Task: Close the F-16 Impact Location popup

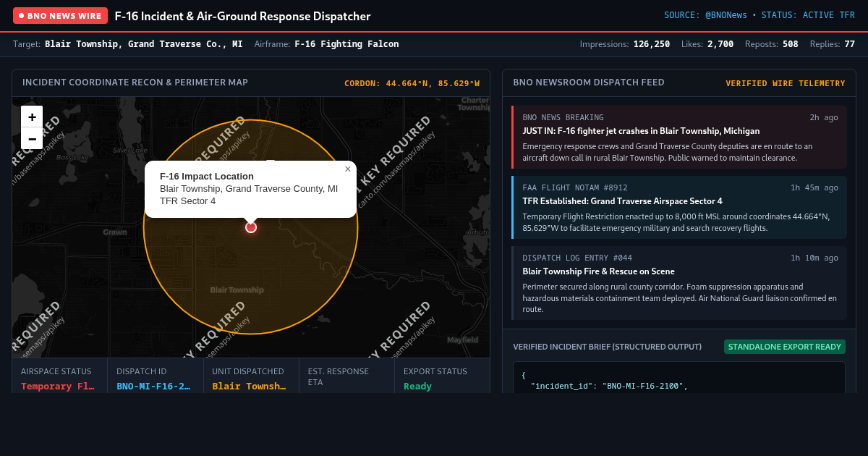Action: coord(347,169)
